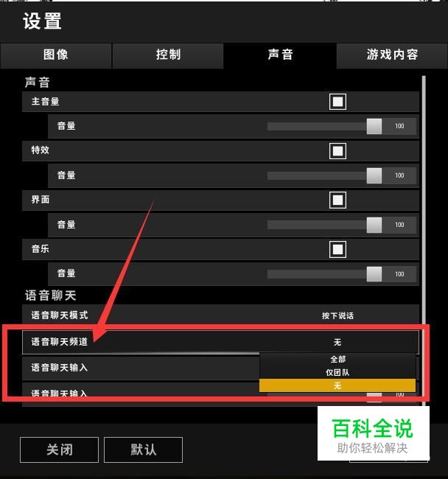
Task: Toggle the 特效 sound checkbox
Action: click(337, 151)
